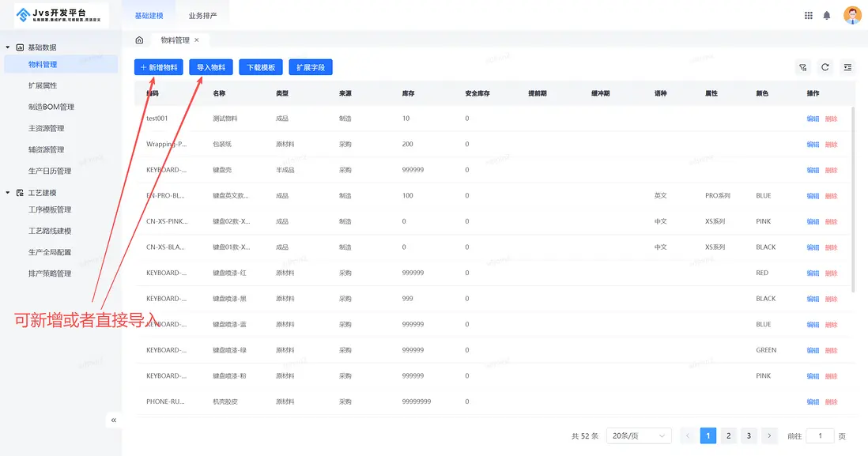Click the 库存 column header
The height and width of the screenshot is (456, 868).
[408, 93]
